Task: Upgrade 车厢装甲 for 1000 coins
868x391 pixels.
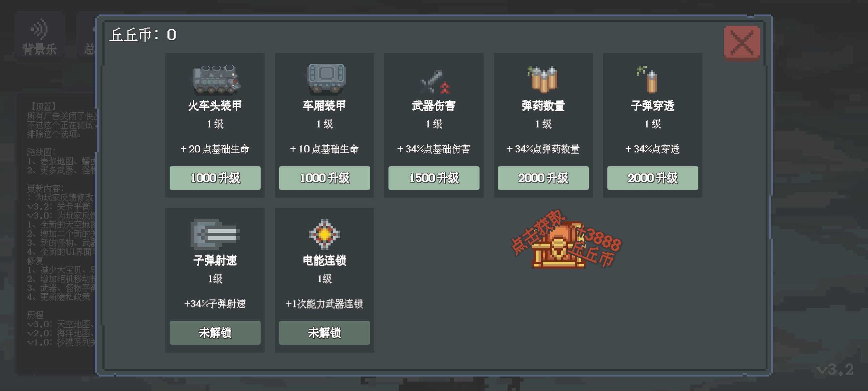Action: coord(324,178)
